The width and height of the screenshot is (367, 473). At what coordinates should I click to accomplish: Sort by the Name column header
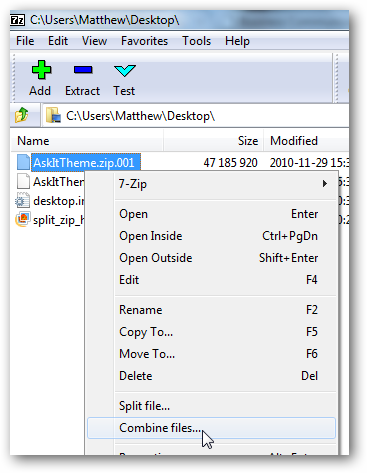click(x=87, y=141)
